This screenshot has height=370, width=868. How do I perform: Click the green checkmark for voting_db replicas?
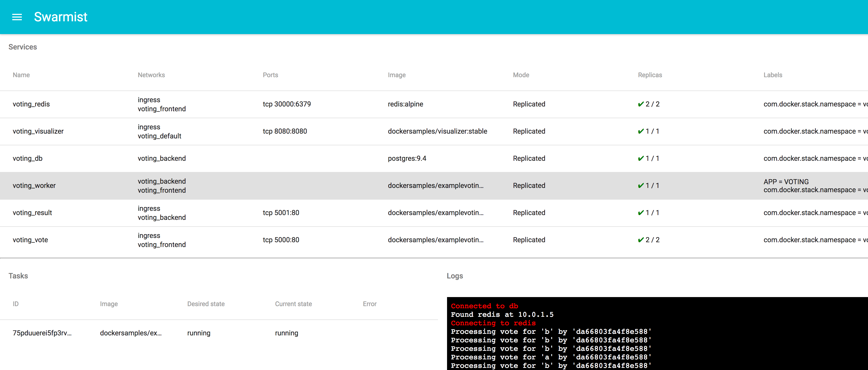pyautogui.click(x=640, y=158)
